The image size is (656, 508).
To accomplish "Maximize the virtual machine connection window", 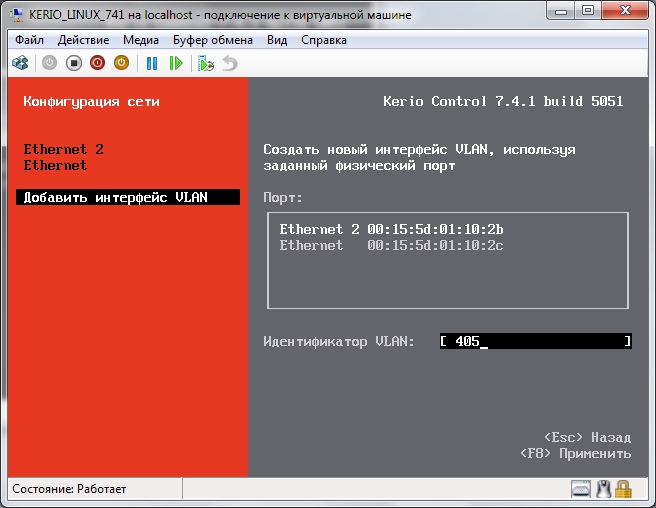I will click(x=587, y=11).
